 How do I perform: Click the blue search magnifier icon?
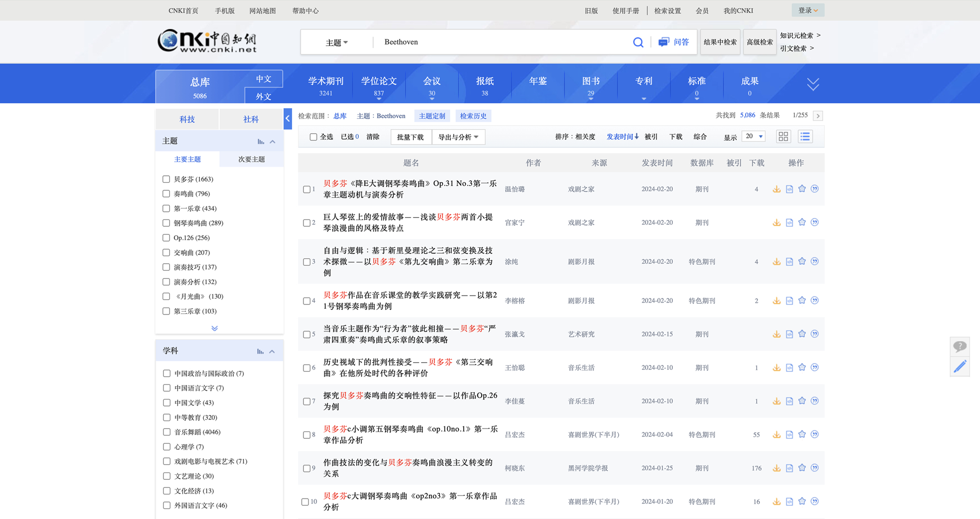[x=638, y=42]
